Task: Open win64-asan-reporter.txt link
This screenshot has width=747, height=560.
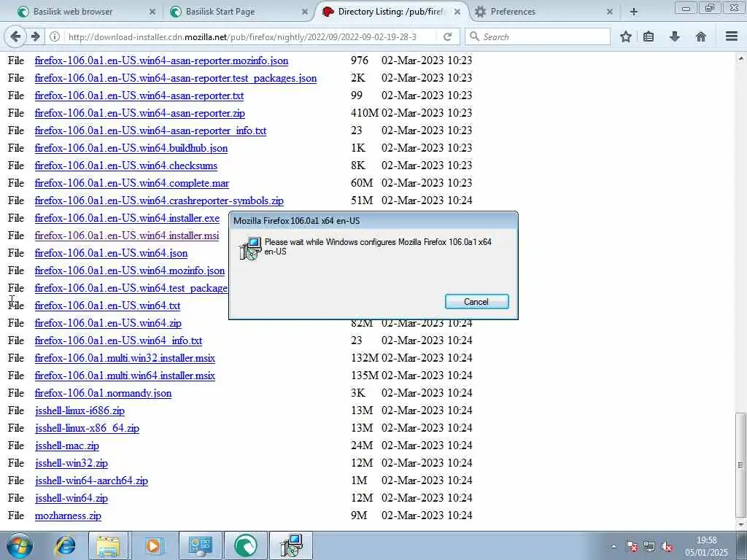Action: [x=139, y=96]
